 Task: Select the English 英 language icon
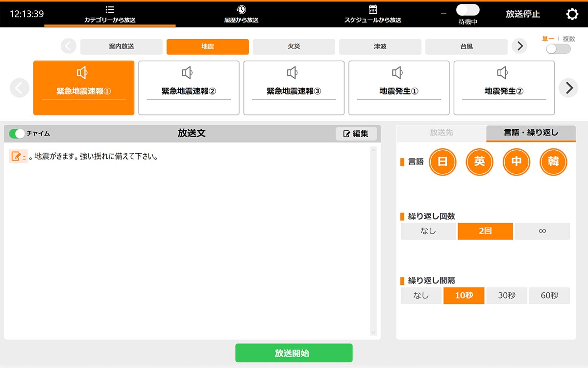coord(480,162)
